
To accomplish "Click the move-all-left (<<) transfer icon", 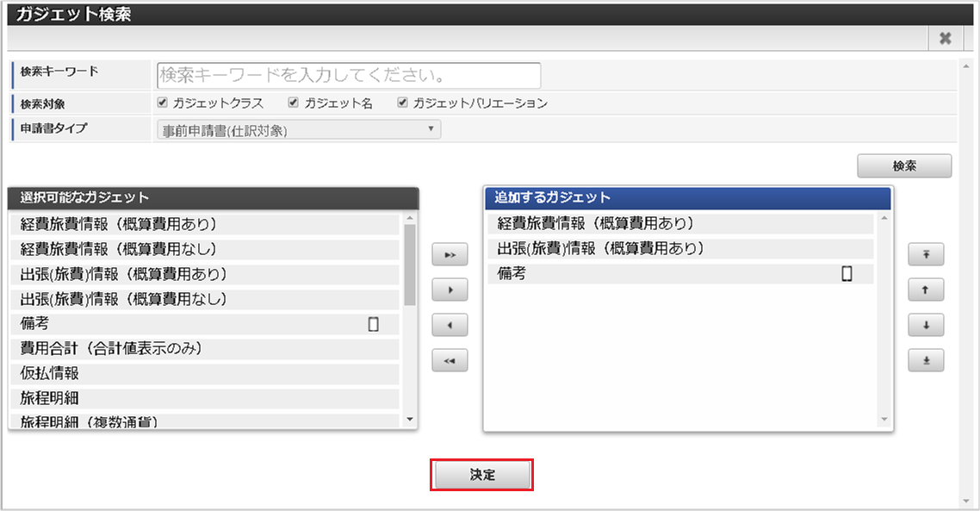I will click(x=449, y=360).
